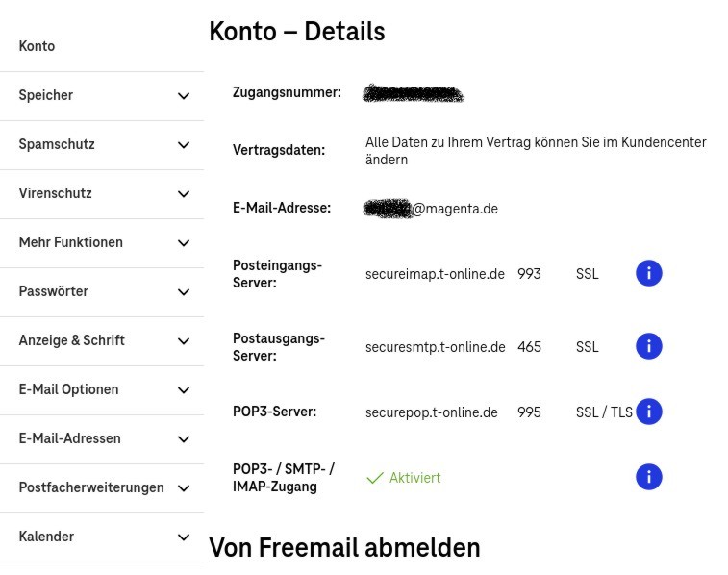The image size is (728, 575).
Task: Select E-Mail Optionen in sidebar
Action: point(69,389)
